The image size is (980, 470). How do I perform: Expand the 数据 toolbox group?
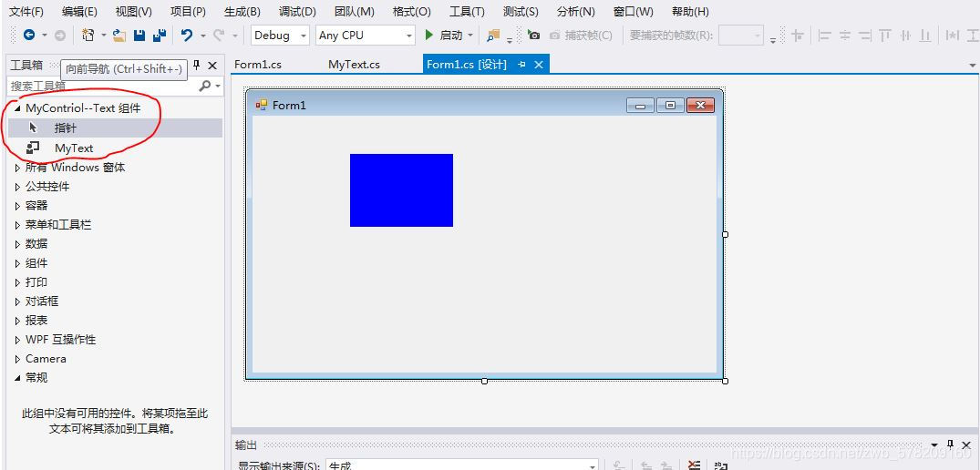pos(17,244)
